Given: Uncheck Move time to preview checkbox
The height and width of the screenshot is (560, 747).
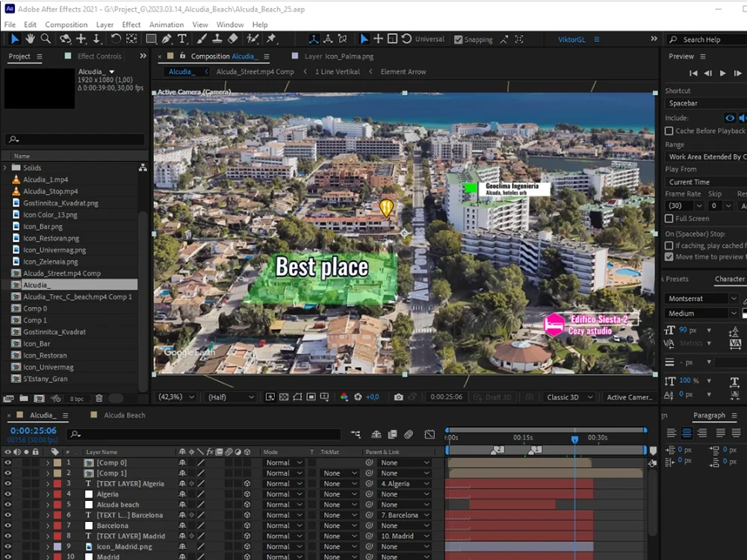Looking at the screenshot, I should 669,257.
